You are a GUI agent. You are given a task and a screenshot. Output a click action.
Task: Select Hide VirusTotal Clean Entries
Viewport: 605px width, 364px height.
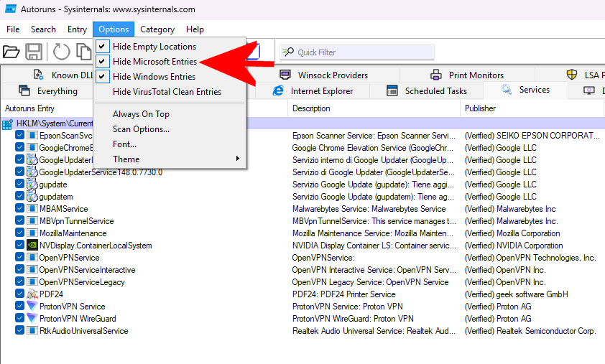170,91
